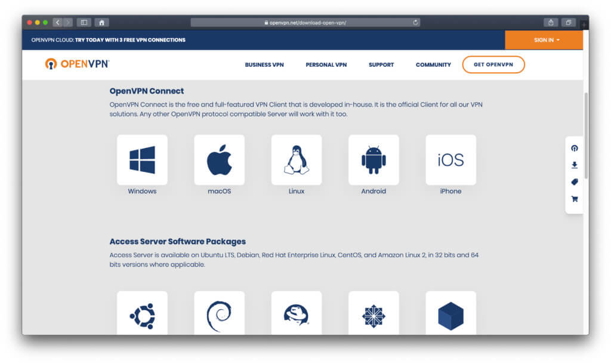This screenshot has width=611, height=364.
Task: Select the CentOS package icon
Action: pos(374,314)
